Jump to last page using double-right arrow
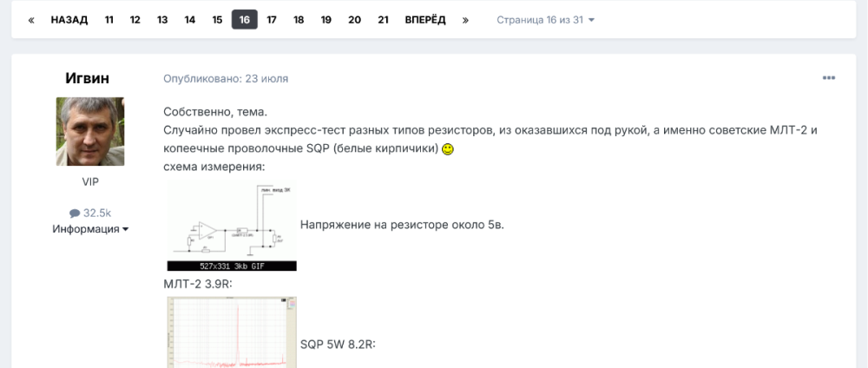Image resolution: width=868 pixels, height=368 pixels. click(x=465, y=20)
